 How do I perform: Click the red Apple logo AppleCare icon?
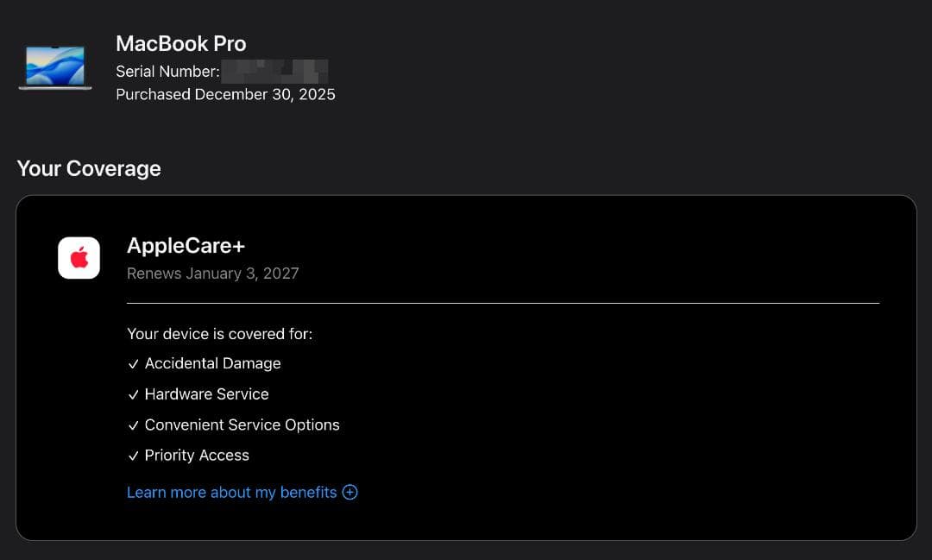pos(79,258)
